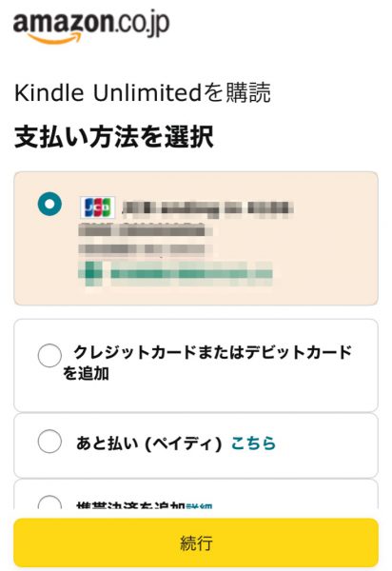Select the saved JCB card radio button

click(49, 205)
